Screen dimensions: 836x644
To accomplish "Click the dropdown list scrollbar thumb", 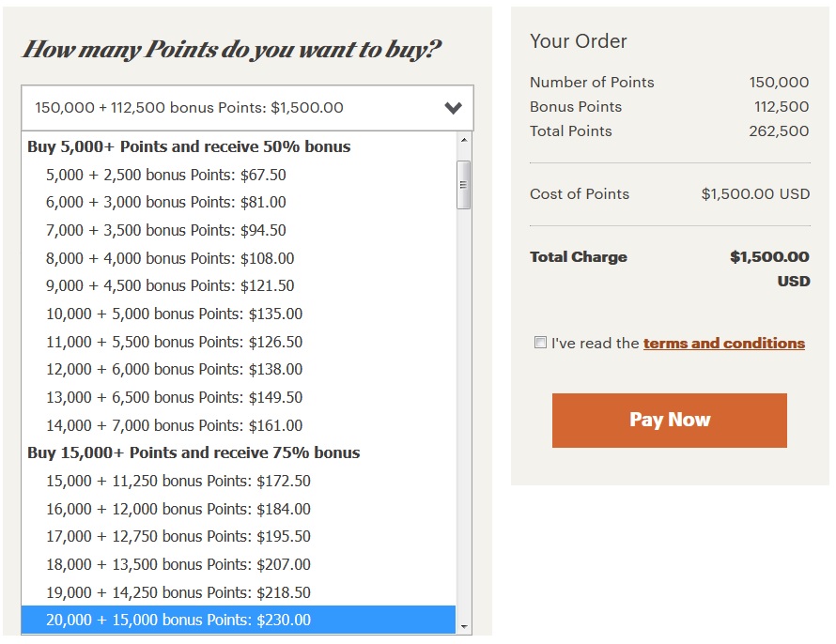I will (x=464, y=184).
